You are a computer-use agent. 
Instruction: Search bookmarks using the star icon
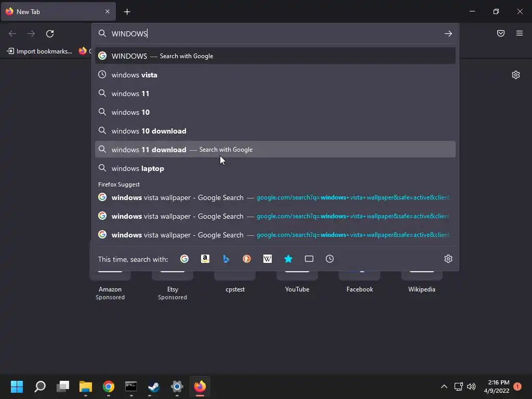pos(288,259)
